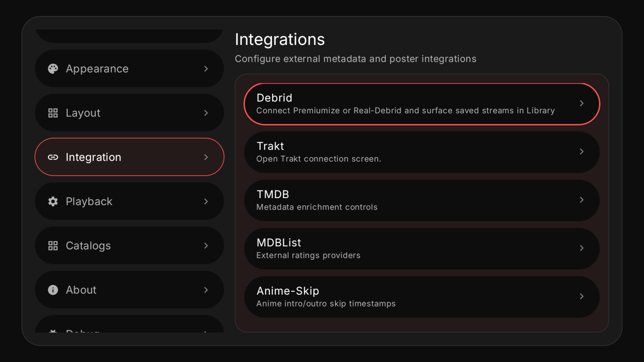Open the Catalogs settings label

[88, 246]
